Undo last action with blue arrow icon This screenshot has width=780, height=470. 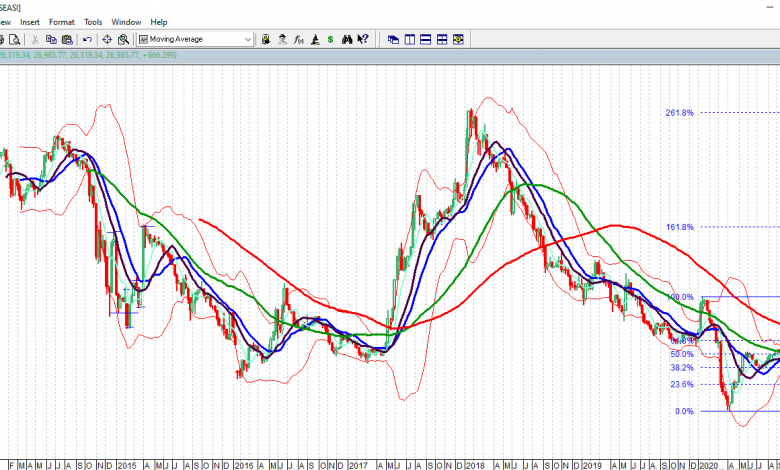click(x=87, y=40)
